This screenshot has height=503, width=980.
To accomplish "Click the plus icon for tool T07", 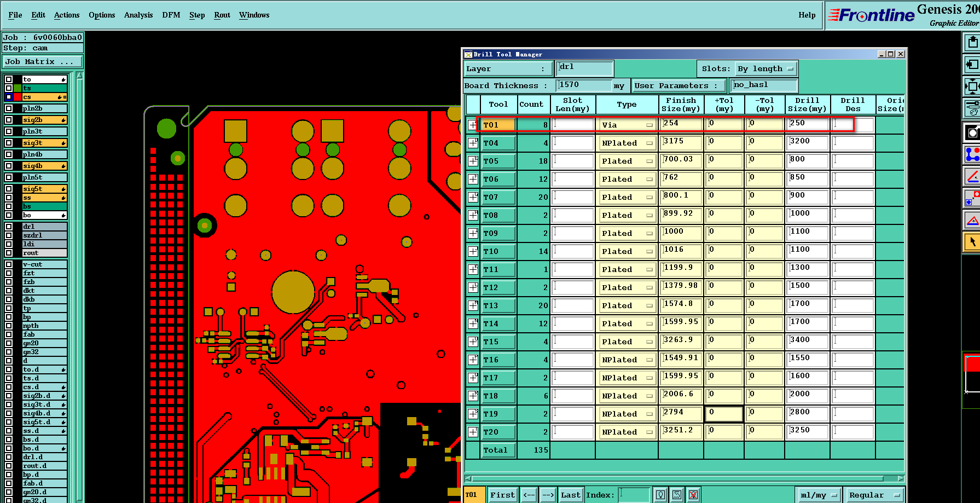I will coord(473,197).
